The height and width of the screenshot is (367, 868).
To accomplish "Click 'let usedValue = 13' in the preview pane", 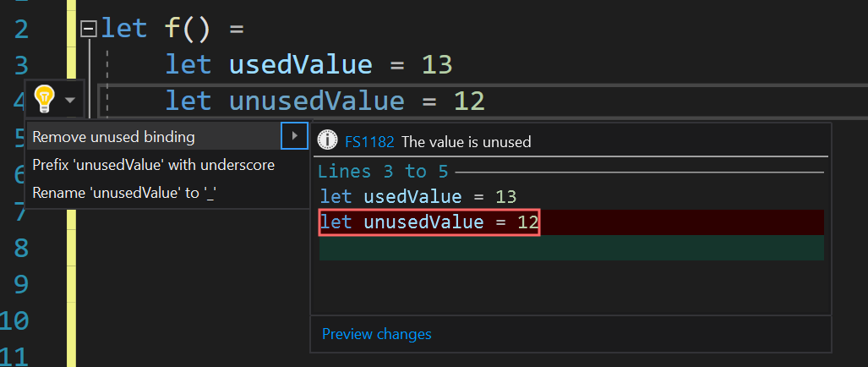I will click(418, 197).
